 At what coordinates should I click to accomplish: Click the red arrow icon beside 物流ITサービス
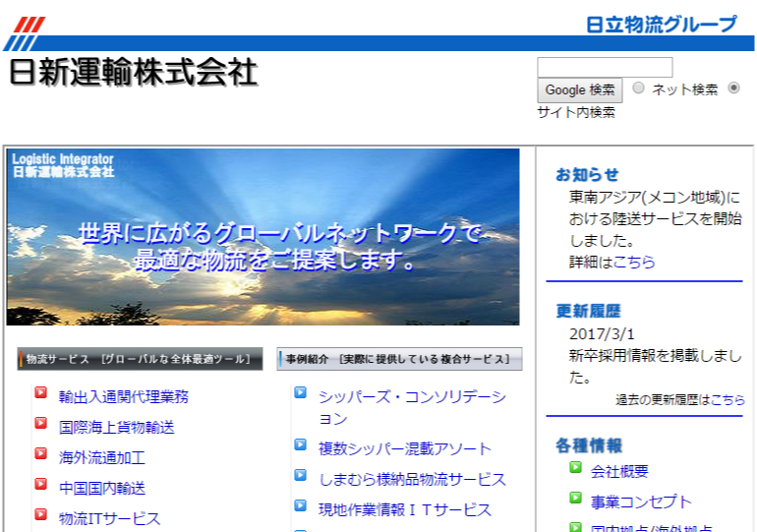click(x=41, y=514)
